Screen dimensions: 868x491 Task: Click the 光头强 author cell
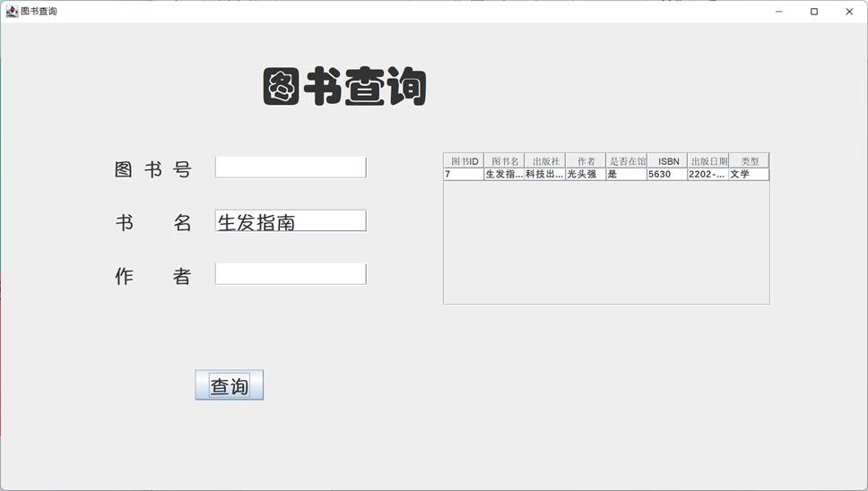[586, 174]
